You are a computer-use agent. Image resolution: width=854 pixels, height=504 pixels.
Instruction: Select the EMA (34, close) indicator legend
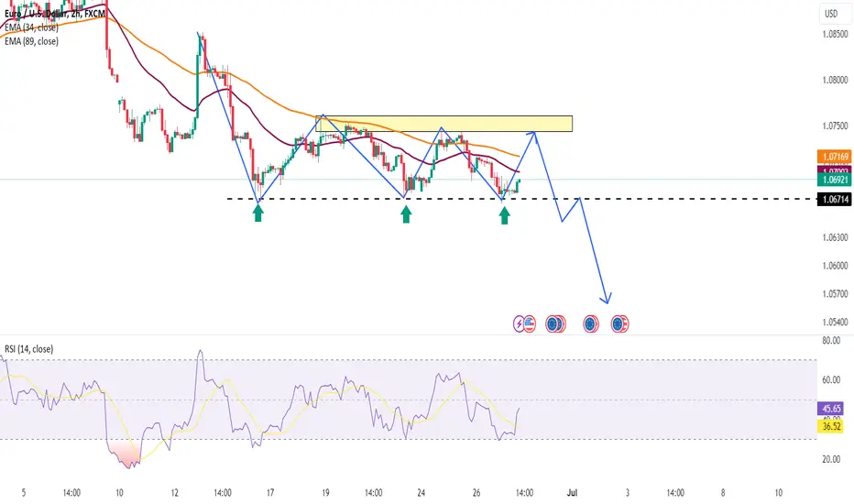click(31, 27)
